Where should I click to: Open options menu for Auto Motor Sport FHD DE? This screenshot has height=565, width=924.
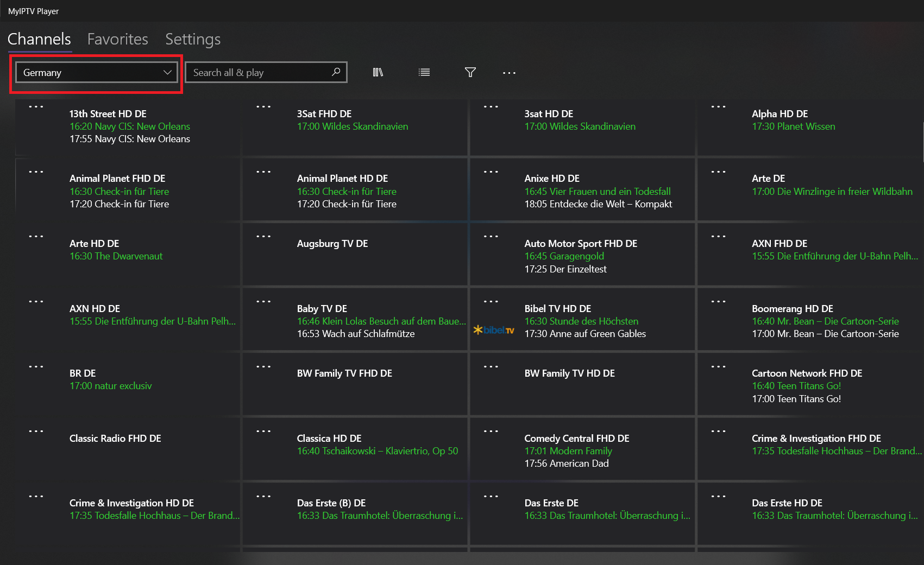click(x=491, y=236)
